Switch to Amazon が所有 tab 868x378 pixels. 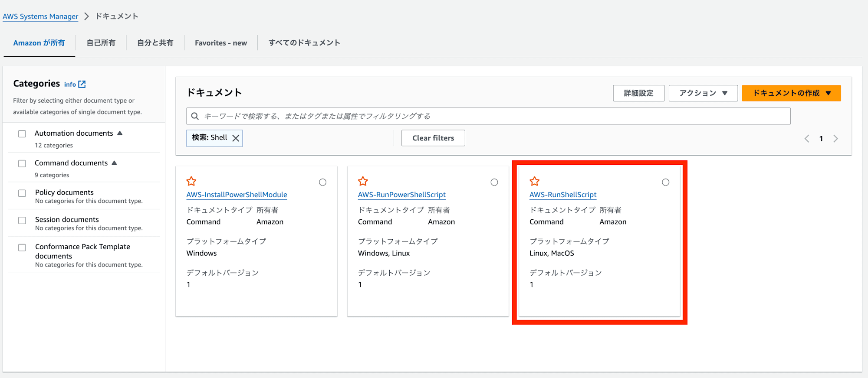tap(39, 43)
